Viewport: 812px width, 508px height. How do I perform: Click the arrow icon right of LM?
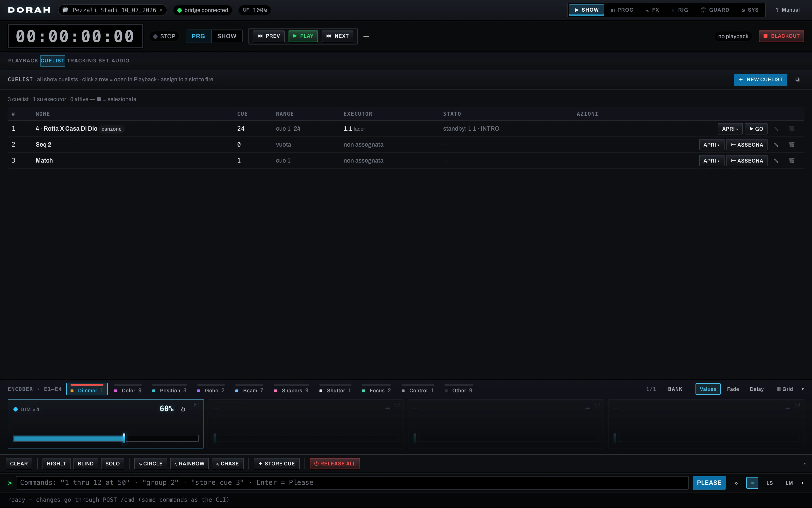(803, 483)
